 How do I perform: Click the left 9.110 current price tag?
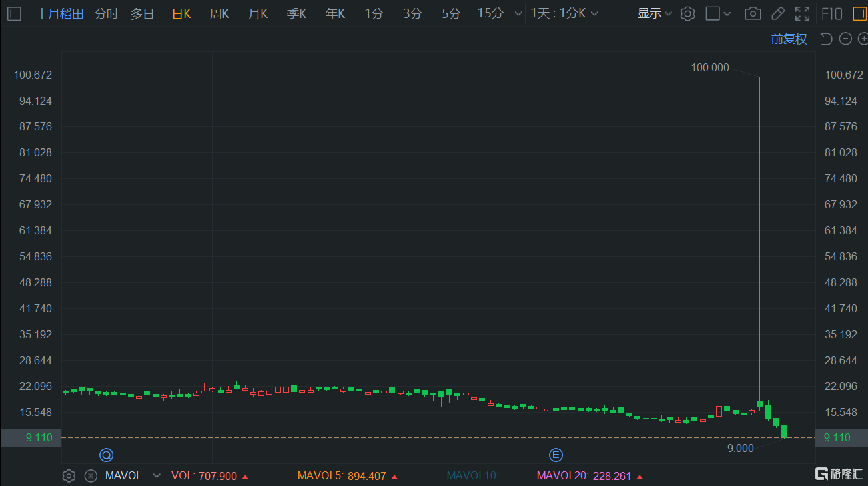coord(31,437)
